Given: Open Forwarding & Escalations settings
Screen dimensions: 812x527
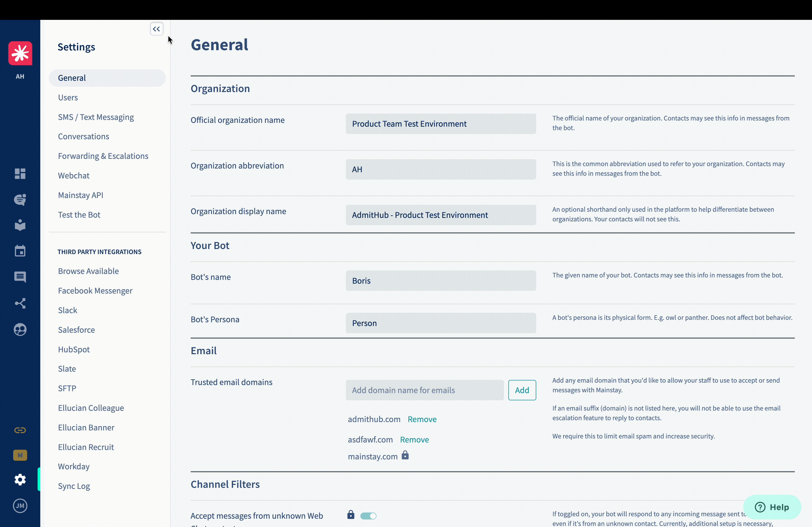Looking at the screenshot, I should [103, 156].
